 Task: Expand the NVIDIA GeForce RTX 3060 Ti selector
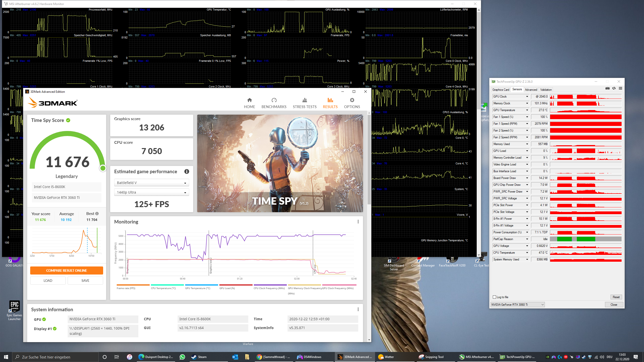(x=517, y=305)
